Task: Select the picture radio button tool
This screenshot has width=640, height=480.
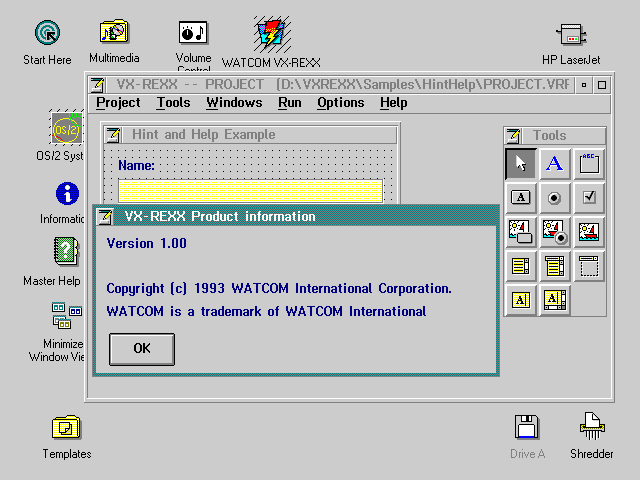Action: point(554,232)
